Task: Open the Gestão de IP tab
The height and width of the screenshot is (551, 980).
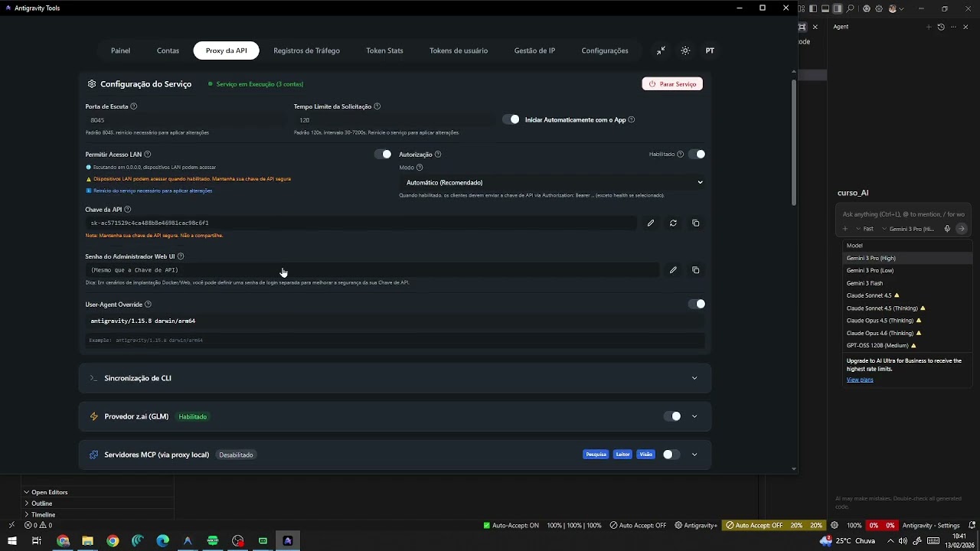Action: [534, 51]
